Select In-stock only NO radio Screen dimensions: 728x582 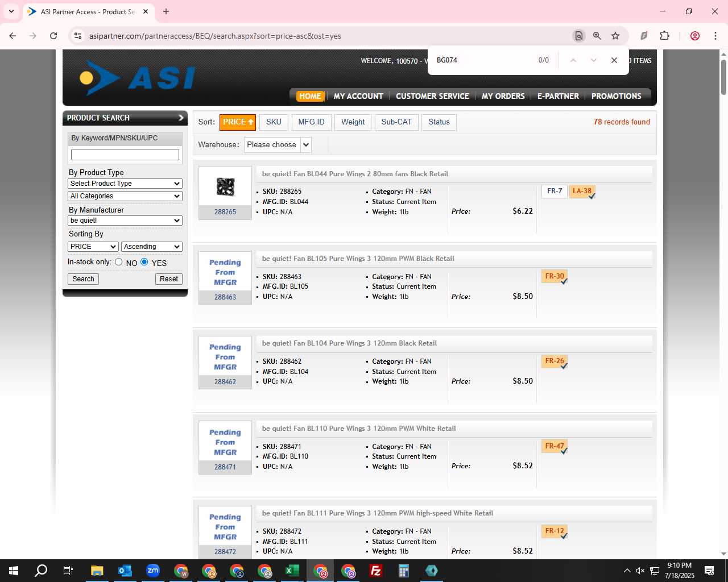[119, 262]
